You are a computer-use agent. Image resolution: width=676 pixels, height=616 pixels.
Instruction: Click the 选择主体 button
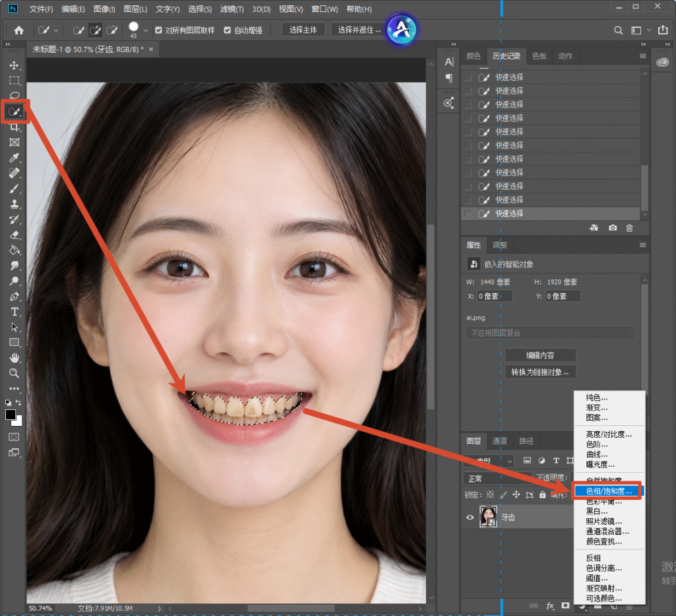click(303, 30)
